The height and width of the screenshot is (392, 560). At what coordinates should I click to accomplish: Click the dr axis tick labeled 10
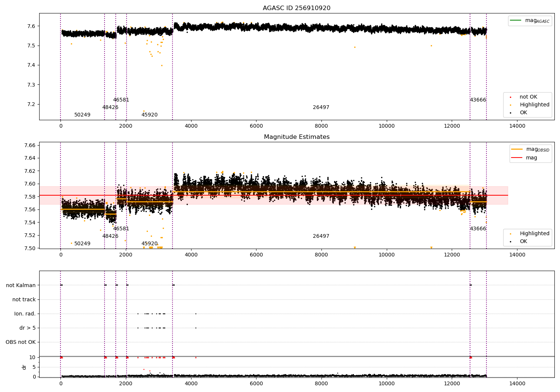[32, 358]
